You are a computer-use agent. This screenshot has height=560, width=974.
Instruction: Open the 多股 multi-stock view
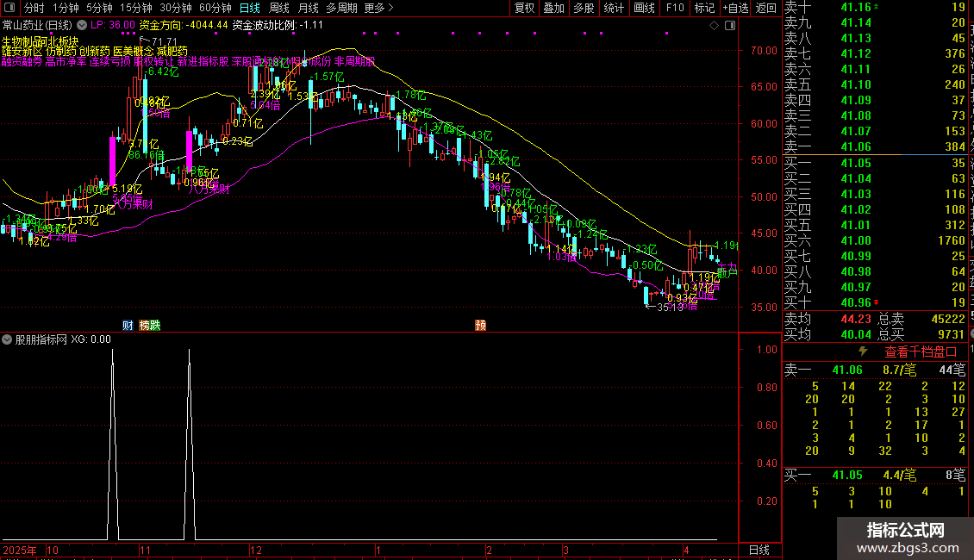tap(584, 8)
